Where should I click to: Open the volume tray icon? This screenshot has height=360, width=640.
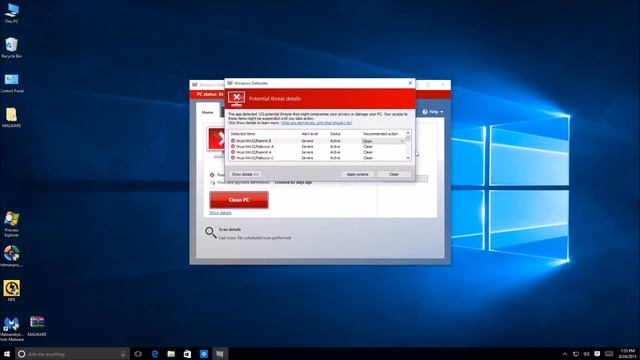click(x=587, y=354)
